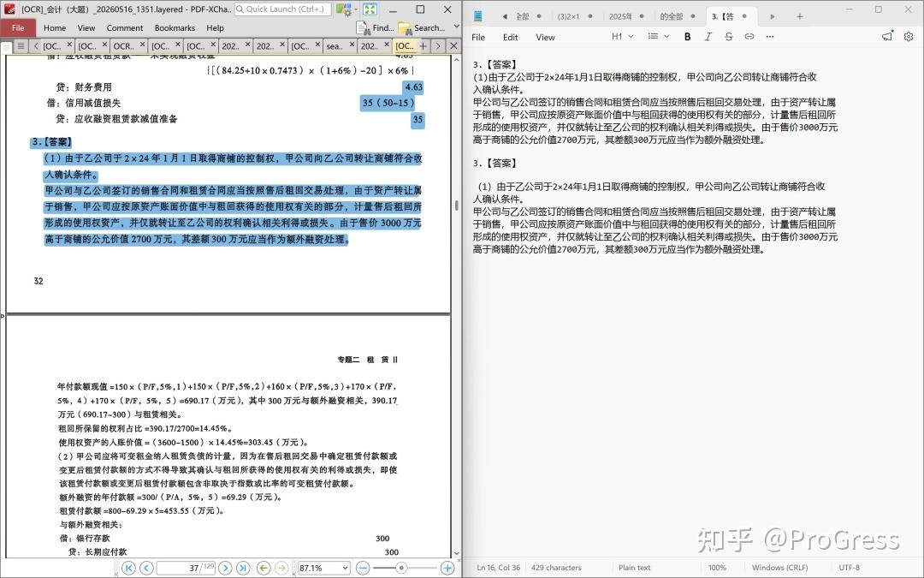Image resolution: width=924 pixels, height=578 pixels.
Task: Click the UTF-8 encoding status
Action: tap(850, 568)
